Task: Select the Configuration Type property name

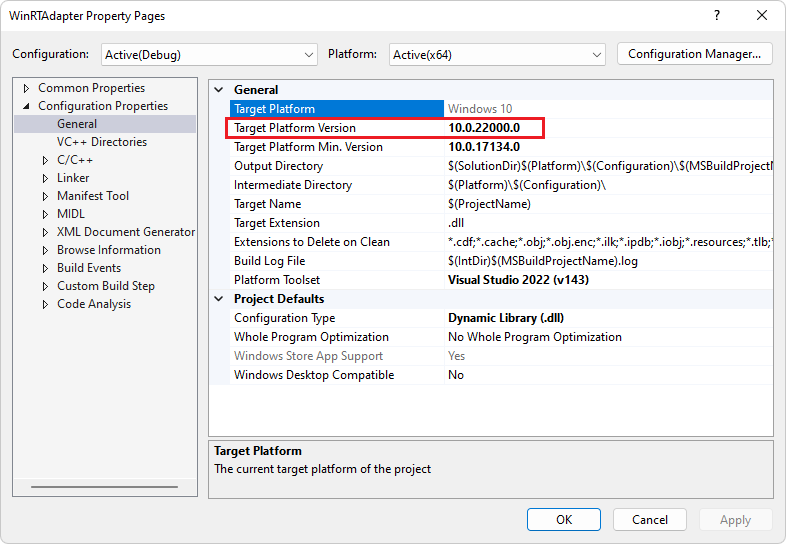Action: pyautogui.click(x=284, y=318)
